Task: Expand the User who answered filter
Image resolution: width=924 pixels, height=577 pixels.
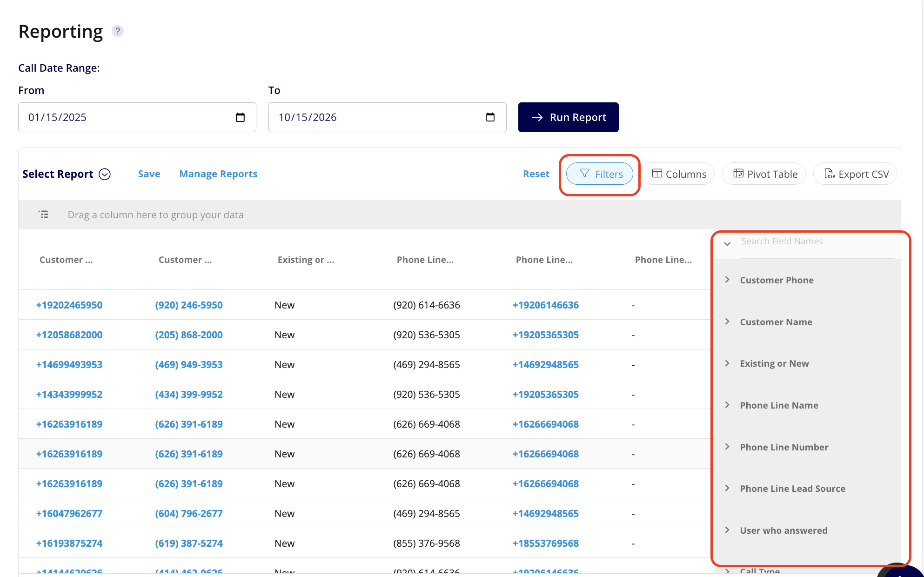Action: 727,530
